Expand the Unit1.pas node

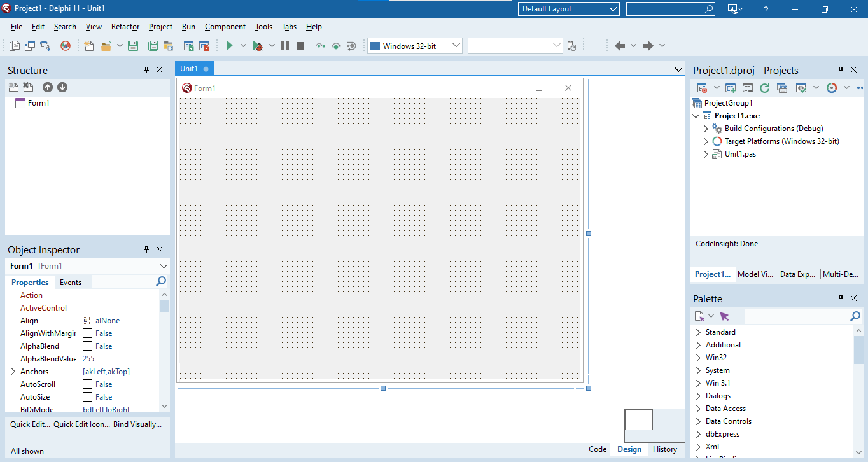click(706, 154)
